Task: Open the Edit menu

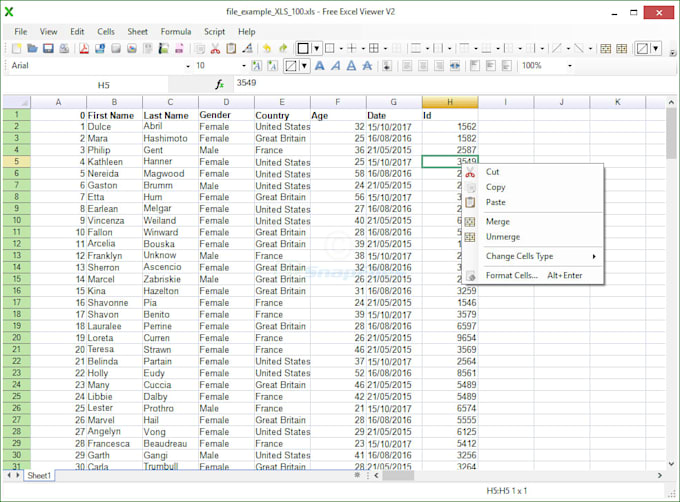Action: coord(77,32)
